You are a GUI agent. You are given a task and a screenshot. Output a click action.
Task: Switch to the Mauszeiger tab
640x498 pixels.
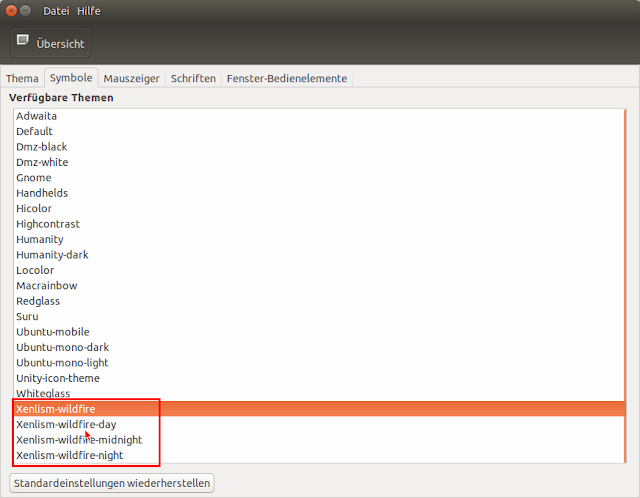click(x=131, y=78)
